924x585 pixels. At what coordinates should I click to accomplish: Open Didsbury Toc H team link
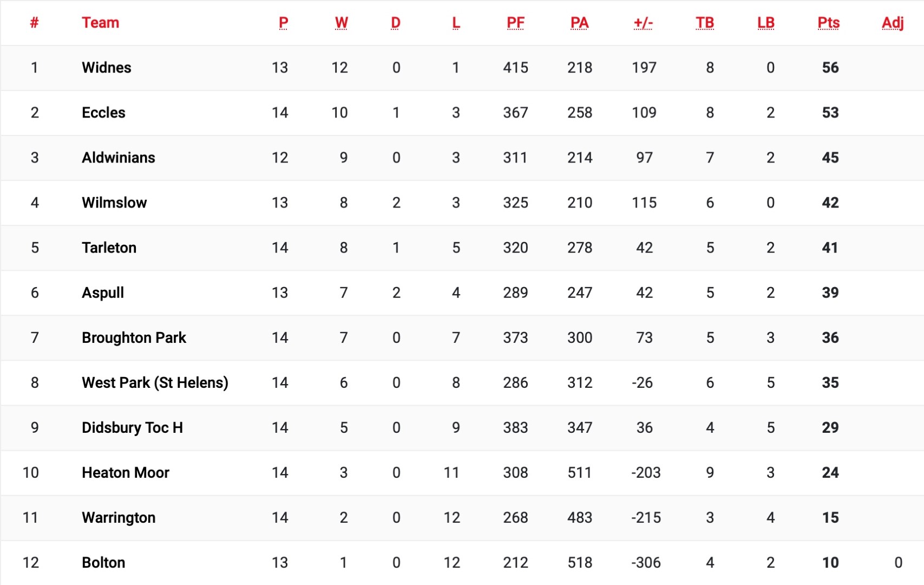(132, 427)
